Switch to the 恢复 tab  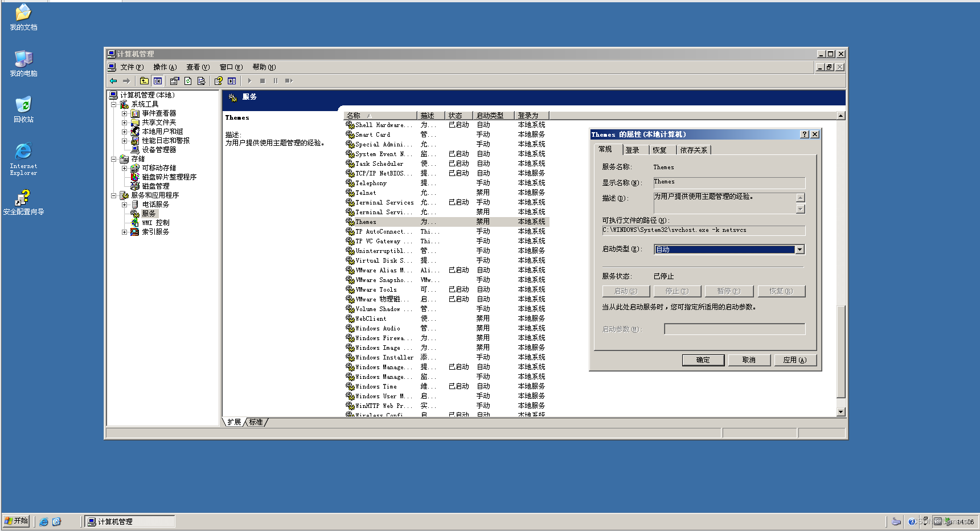[x=660, y=150]
